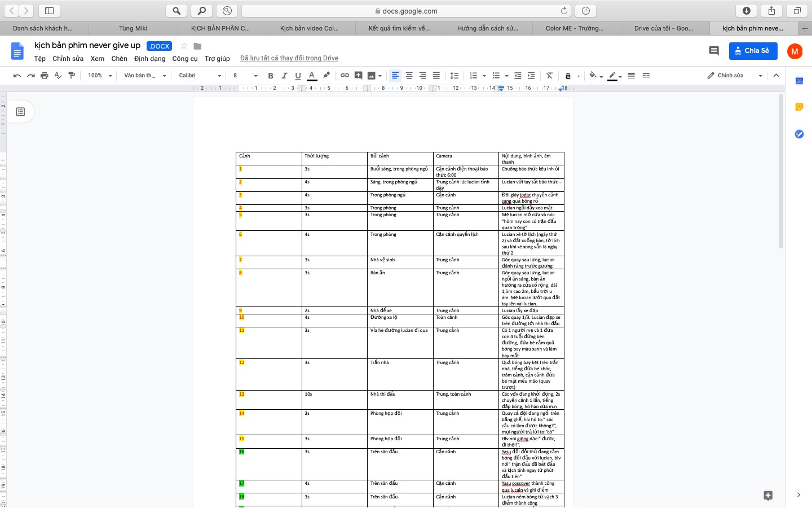Image resolution: width=812 pixels, height=508 pixels.
Task: Collapse the toolbar with the up chevron
Action: pyautogui.click(x=776, y=76)
